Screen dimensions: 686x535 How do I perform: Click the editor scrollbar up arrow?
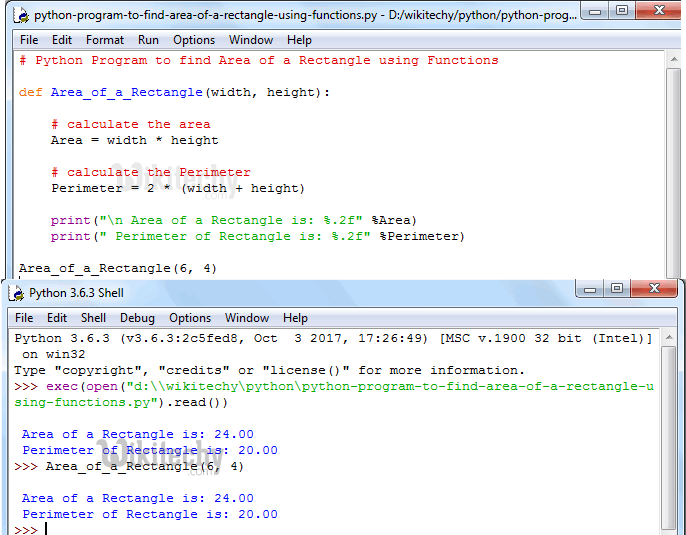click(675, 59)
